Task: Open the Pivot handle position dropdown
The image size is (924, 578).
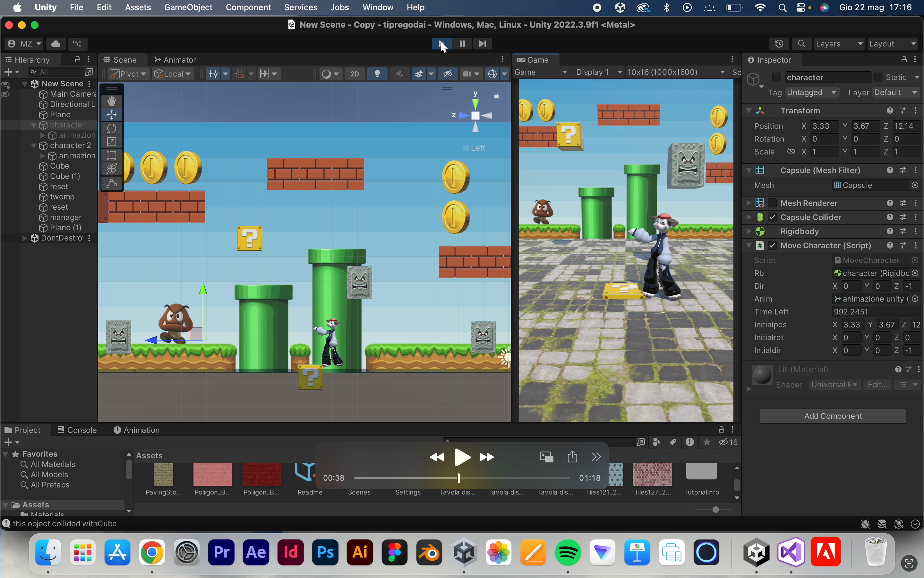Action: [x=129, y=74]
